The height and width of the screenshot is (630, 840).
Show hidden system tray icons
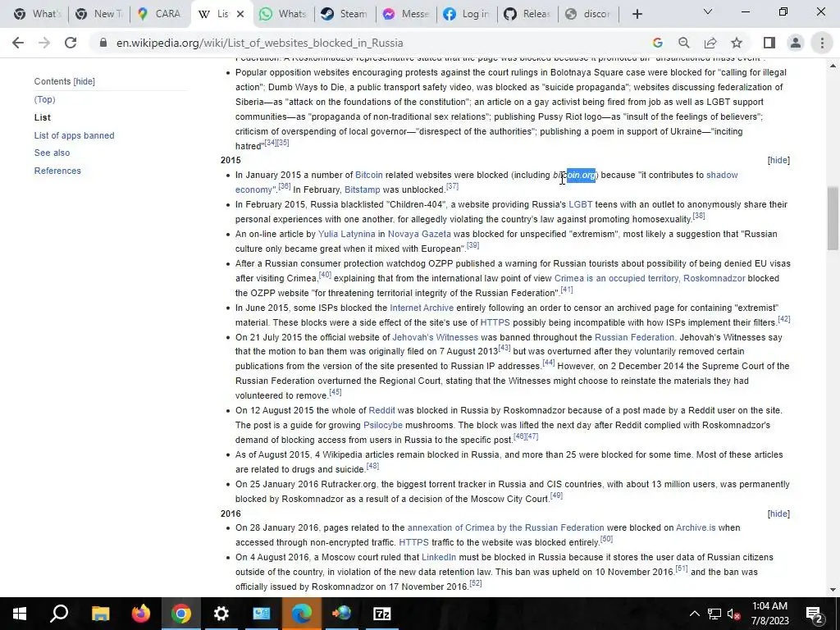[x=694, y=614]
